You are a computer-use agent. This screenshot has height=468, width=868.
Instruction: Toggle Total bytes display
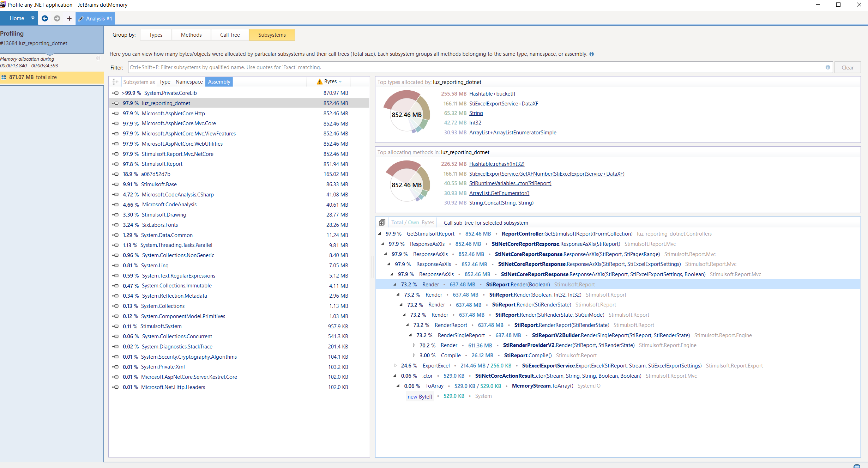pos(397,223)
